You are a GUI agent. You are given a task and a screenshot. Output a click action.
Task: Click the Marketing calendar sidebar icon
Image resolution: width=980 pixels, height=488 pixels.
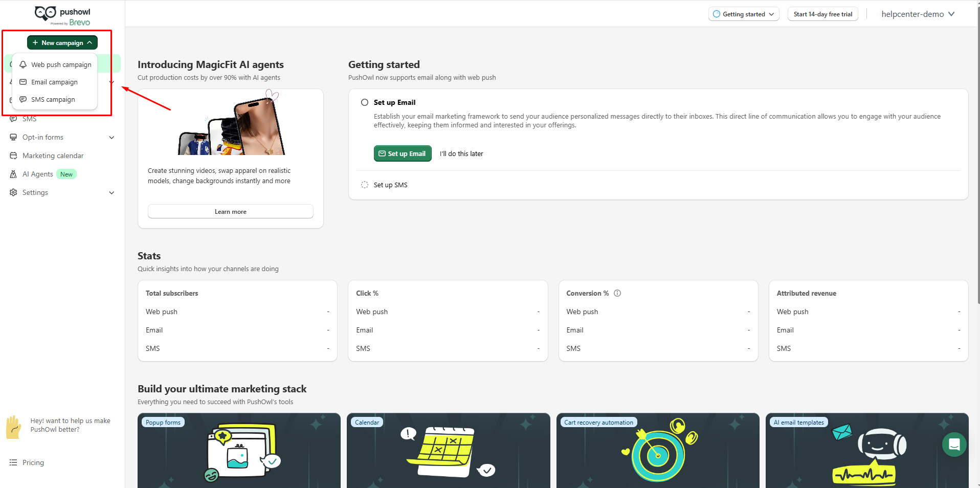click(13, 156)
